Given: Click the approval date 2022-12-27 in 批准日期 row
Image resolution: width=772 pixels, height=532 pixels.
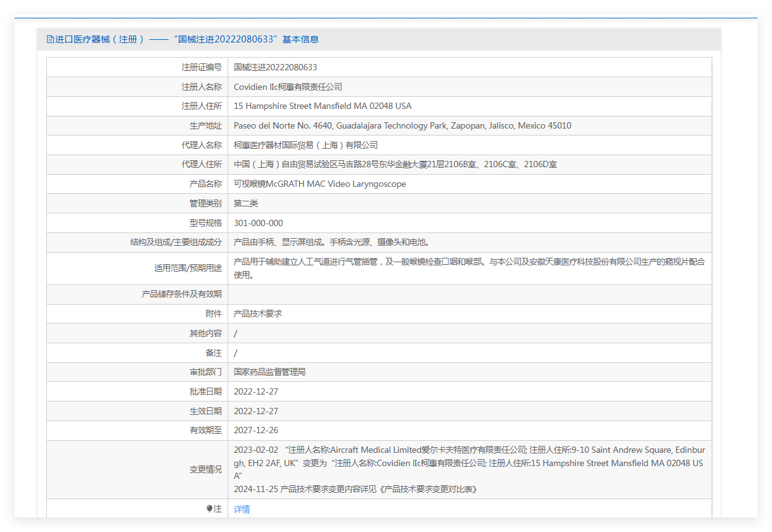Looking at the screenshot, I should [x=256, y=391].
